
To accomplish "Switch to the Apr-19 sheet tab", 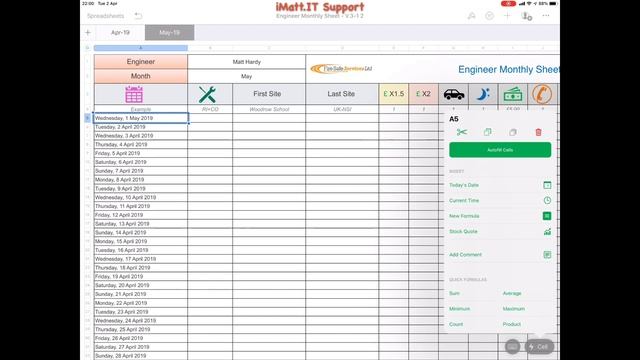I will (120, 32).
